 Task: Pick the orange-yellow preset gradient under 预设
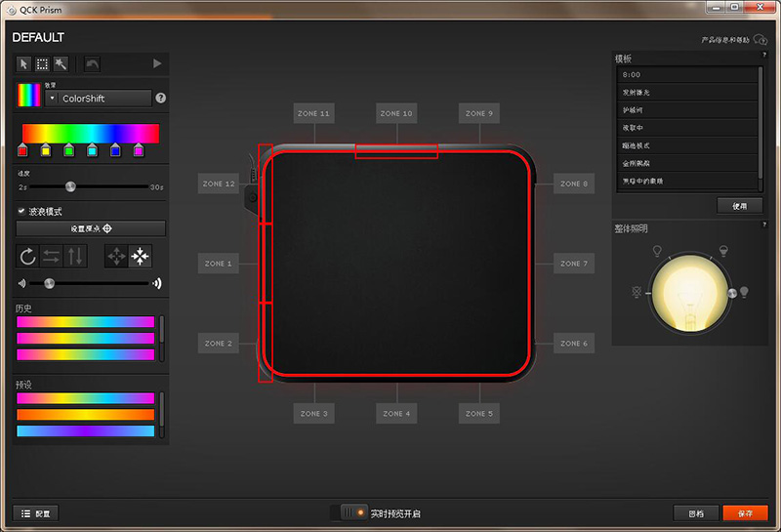tap(86, 415)
